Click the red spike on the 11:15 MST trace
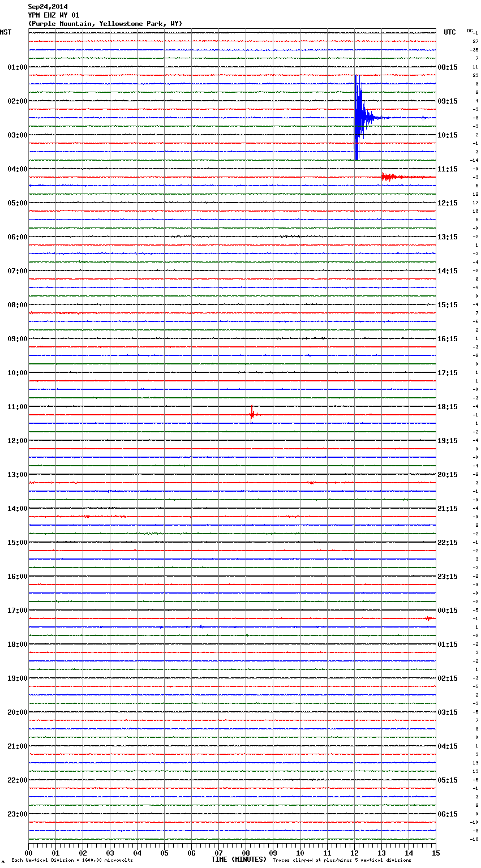This screenshot has width=481, height=868. (252, 414)
